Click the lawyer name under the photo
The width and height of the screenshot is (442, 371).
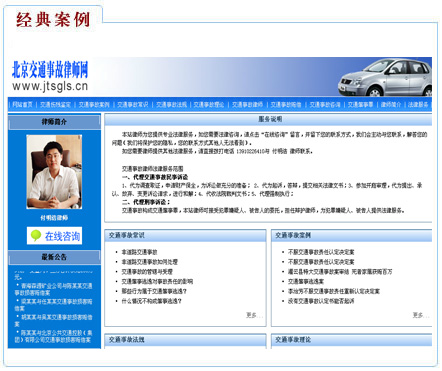(54, 218)
